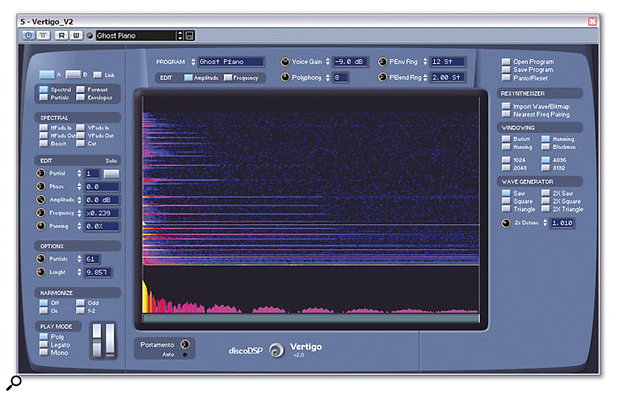The width and height of the screenshot is (620, 397).
Task: Switch EDIT mode to Frequency
Action: click(x=228, y=78)
